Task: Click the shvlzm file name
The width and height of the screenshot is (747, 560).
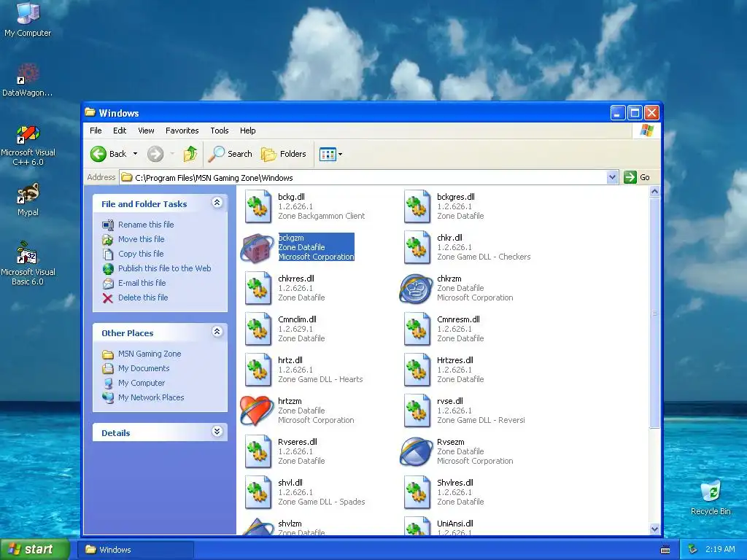Action: 290,524
